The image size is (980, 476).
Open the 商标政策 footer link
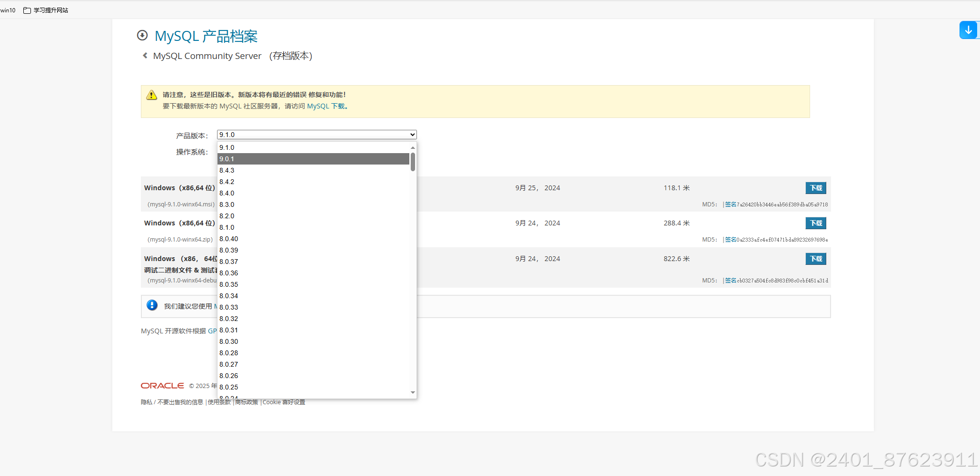(247, 402)
